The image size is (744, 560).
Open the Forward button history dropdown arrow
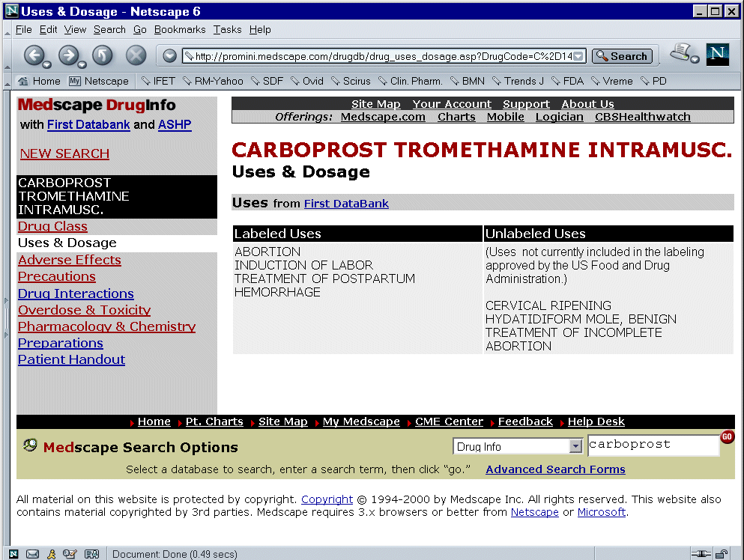click(x=82, y=64)
